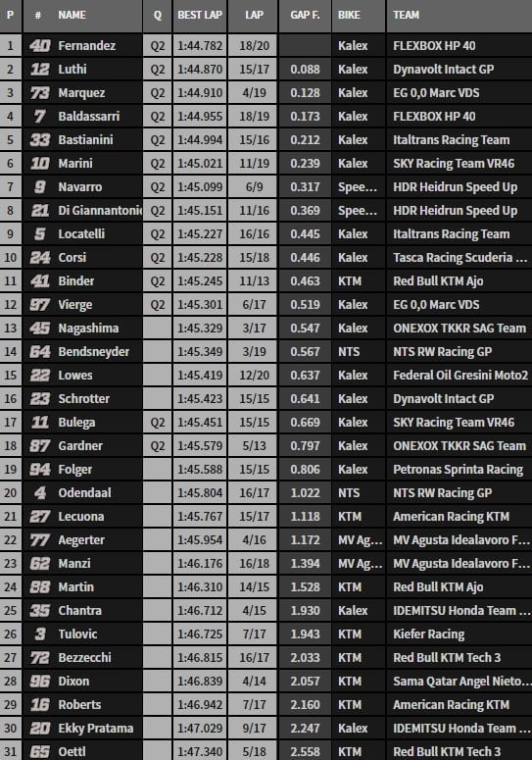Click rider number 87 badge for Gardner
The image size is (532, 760).
40,446
